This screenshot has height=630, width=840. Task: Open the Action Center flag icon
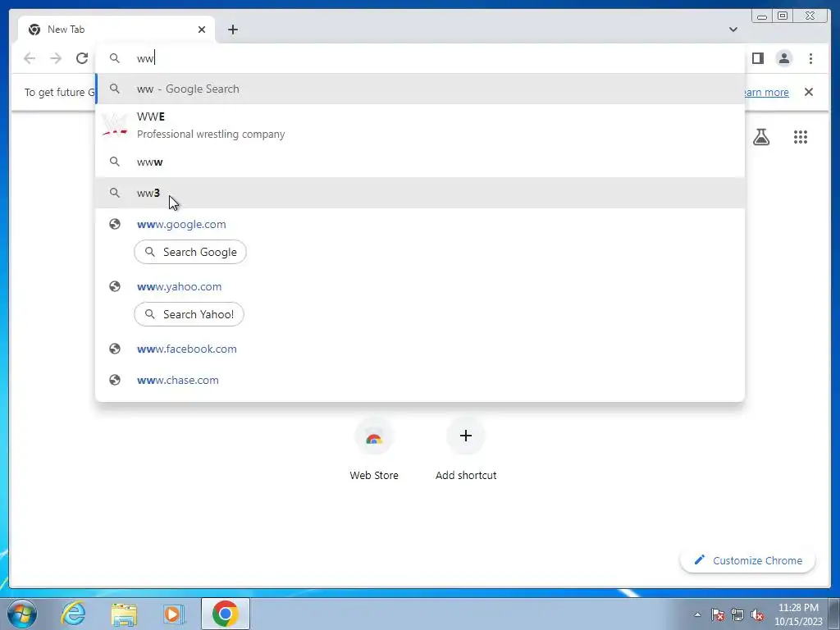coord(717,614)
